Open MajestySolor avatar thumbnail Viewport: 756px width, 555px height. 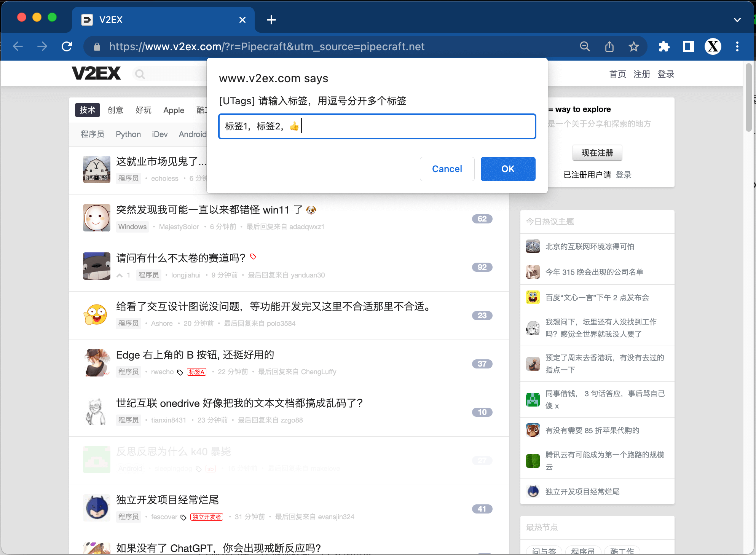point(97,218)
